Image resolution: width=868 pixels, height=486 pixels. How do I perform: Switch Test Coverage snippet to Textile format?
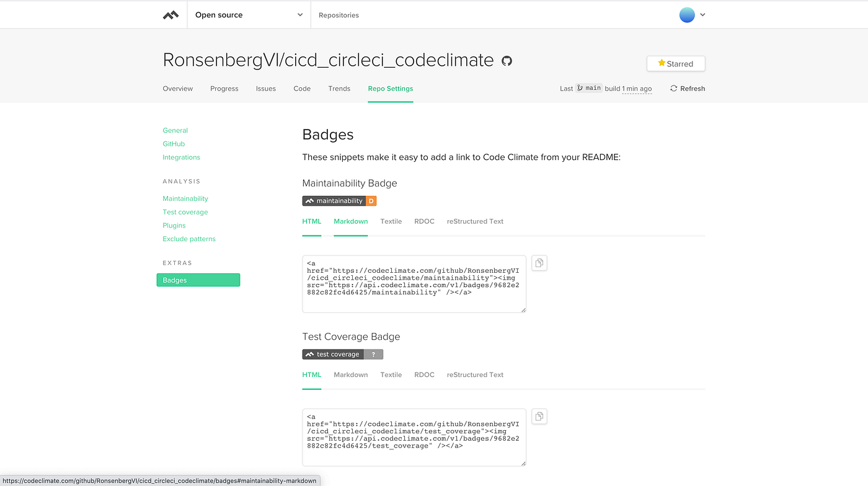point(391,374)
